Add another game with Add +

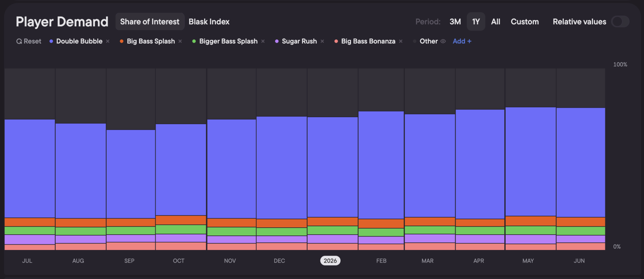click(x=462, y=41)
